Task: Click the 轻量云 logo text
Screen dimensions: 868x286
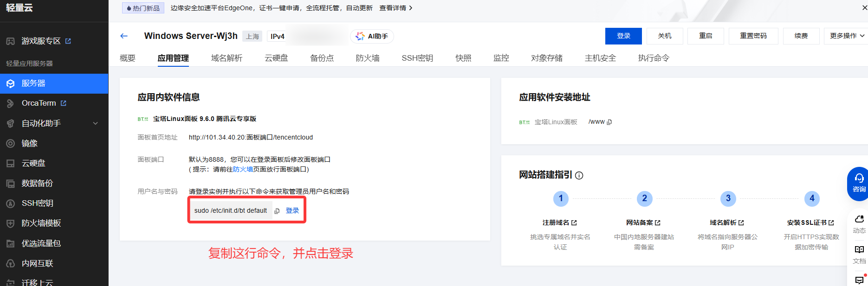Action: pyautogui.click(x=19, y=7)
